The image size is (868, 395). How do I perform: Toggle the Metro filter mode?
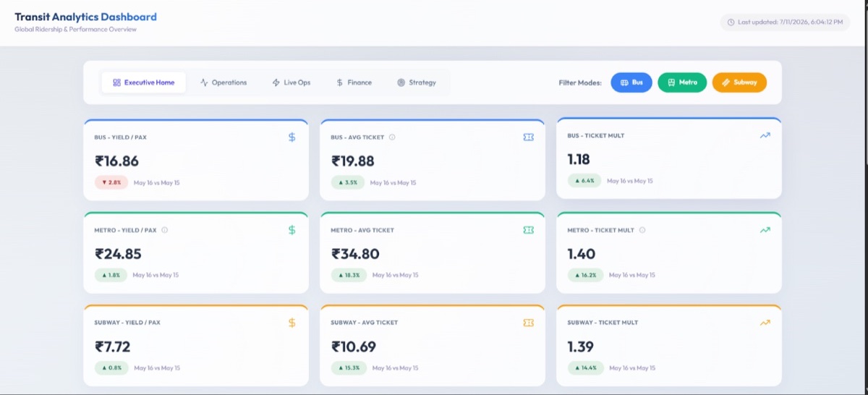coord(682,82)
